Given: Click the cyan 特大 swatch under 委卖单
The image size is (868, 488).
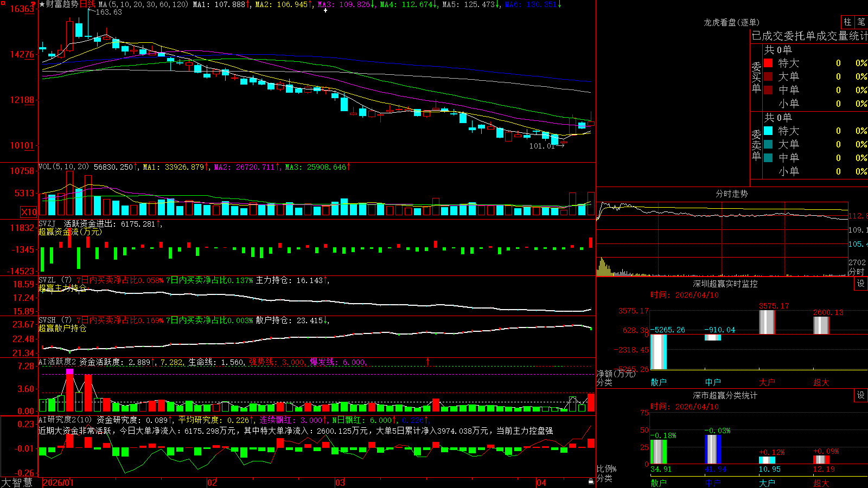Looking at the screenshot, I should coord(768,131).
